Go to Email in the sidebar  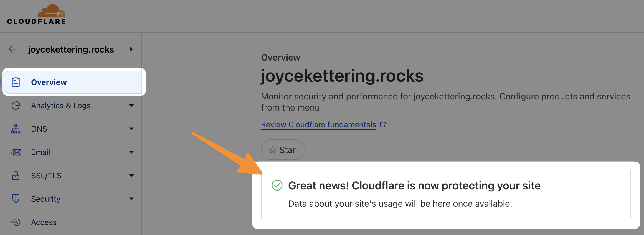[x=40, y=152]
